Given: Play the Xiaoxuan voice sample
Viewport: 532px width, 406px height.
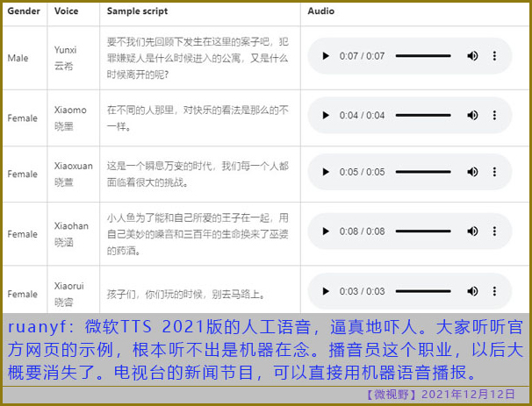Looking at the screenshot, I should [326, 172].
